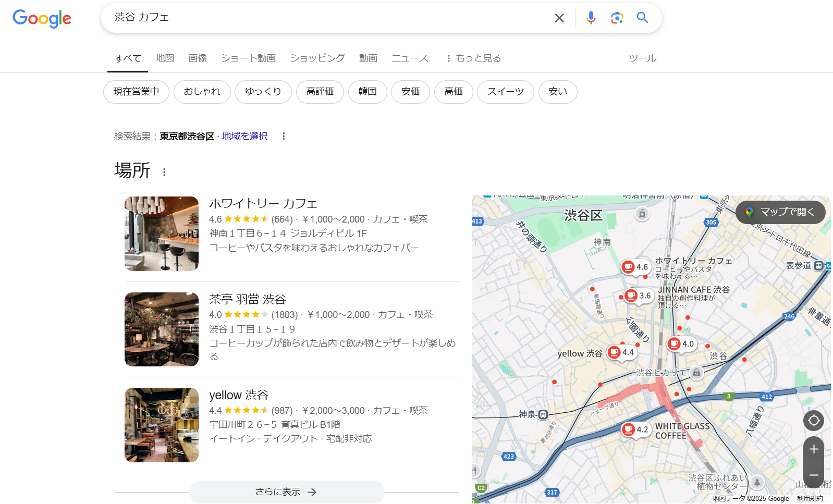Click the 東京都渋谷区 location text

coord(187,136)
